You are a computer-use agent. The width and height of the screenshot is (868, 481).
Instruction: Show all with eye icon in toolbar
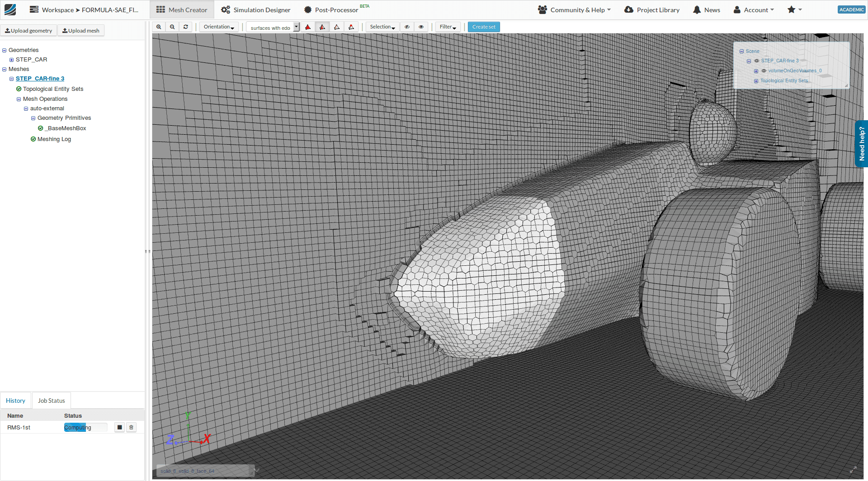tap(421, 27)
